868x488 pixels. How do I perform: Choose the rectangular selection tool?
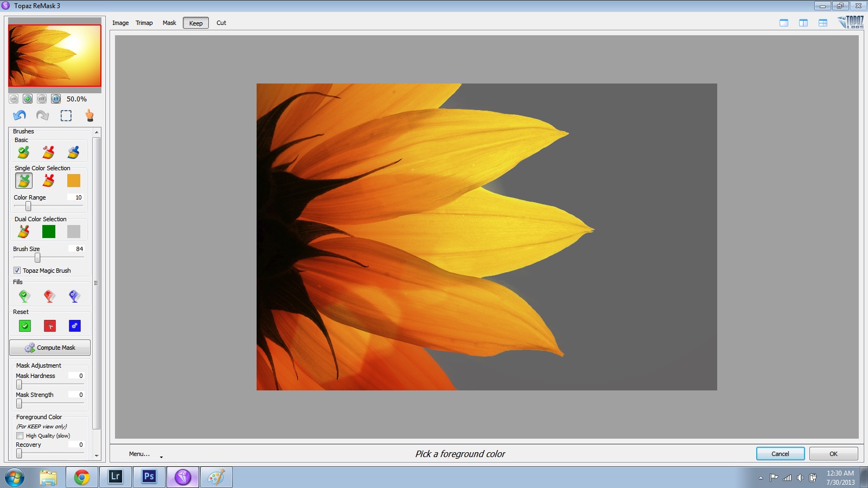click(x=66, y=115)
